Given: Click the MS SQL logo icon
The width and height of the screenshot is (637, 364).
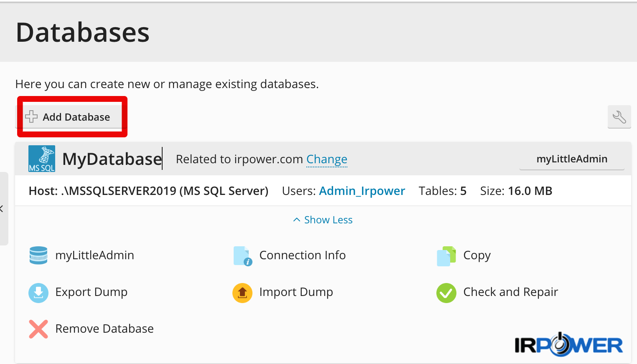Looking at the screenshot, I should (x=42, y=159).
